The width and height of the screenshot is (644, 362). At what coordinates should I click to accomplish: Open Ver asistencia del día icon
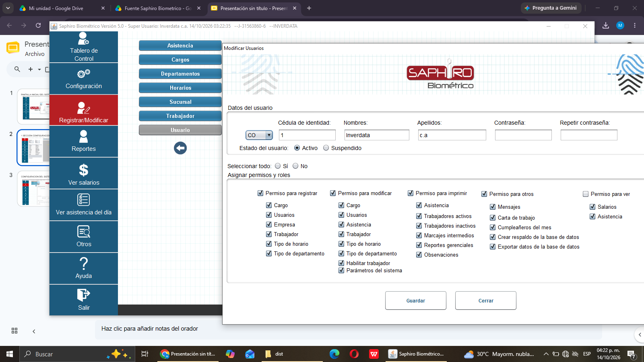click(x=84, y=200)
